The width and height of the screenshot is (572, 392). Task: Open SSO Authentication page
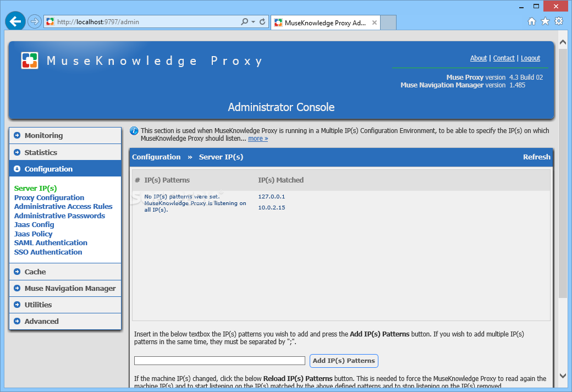(48, 252)
